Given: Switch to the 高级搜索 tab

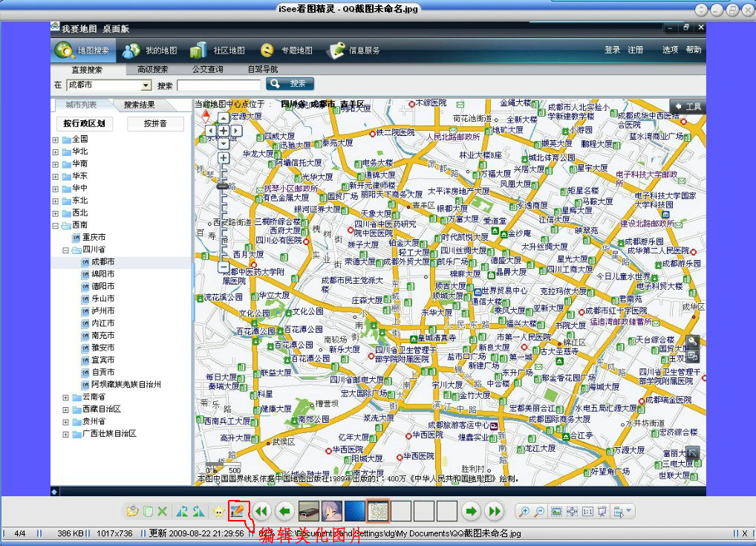Looking at the screenshot, I should pyautogui.click(x=152, y=69).
